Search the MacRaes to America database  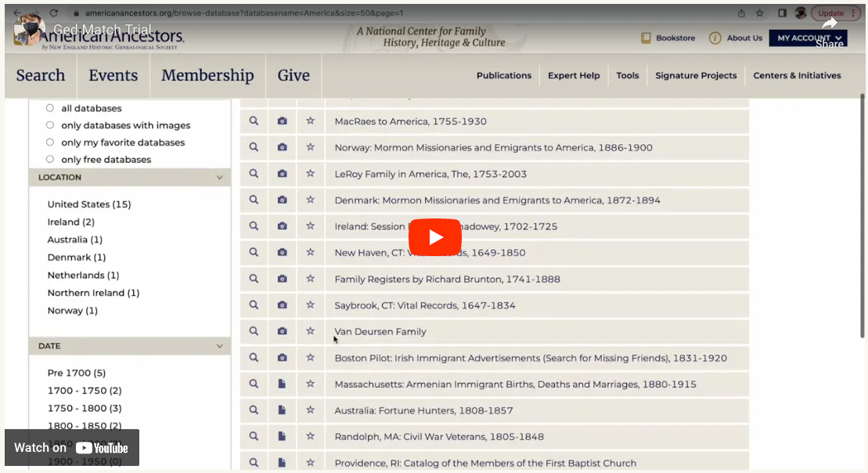[254, 121]
